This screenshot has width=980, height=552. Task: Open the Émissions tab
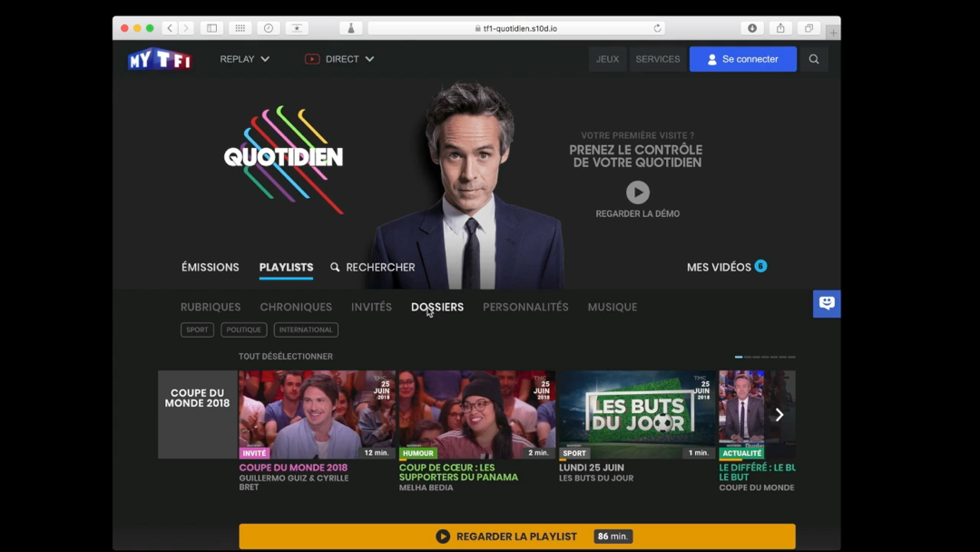click(x=210, y=267)
